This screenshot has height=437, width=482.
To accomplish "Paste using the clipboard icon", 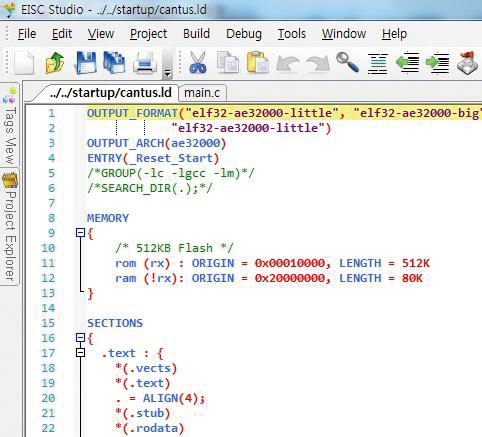I will (258, 62).
